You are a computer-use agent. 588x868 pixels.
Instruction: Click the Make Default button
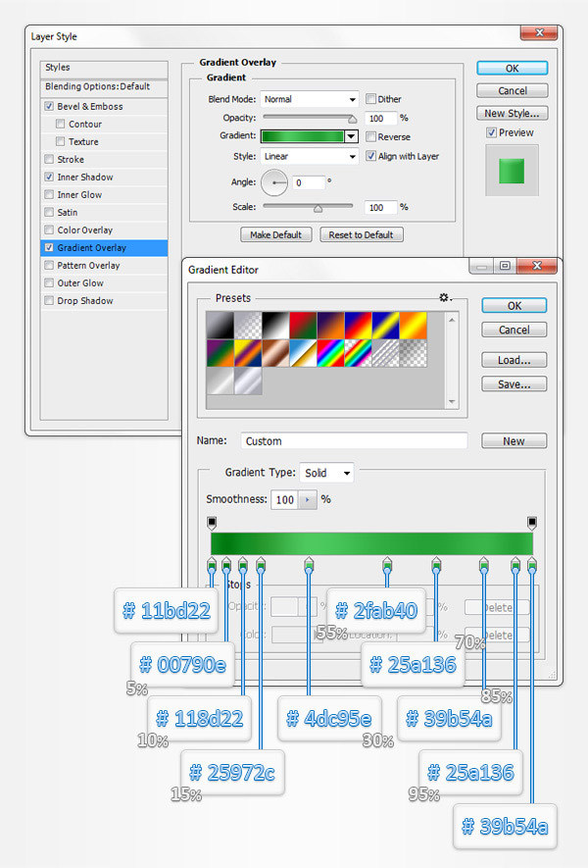(276, 235)
